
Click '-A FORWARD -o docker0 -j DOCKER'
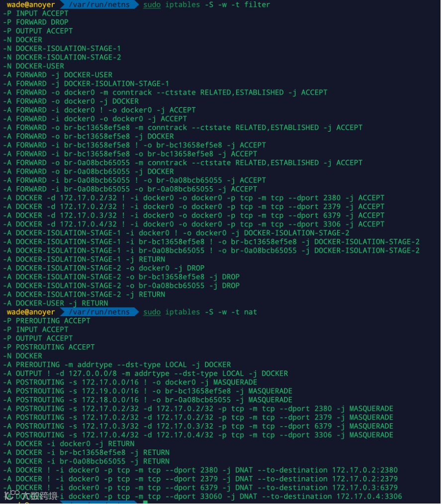(x=71, y=101)
